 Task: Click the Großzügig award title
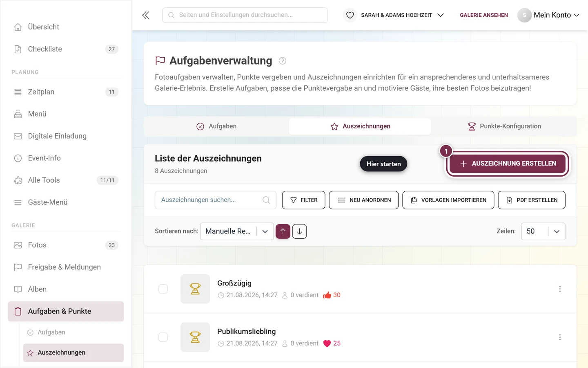coord(234,283)
